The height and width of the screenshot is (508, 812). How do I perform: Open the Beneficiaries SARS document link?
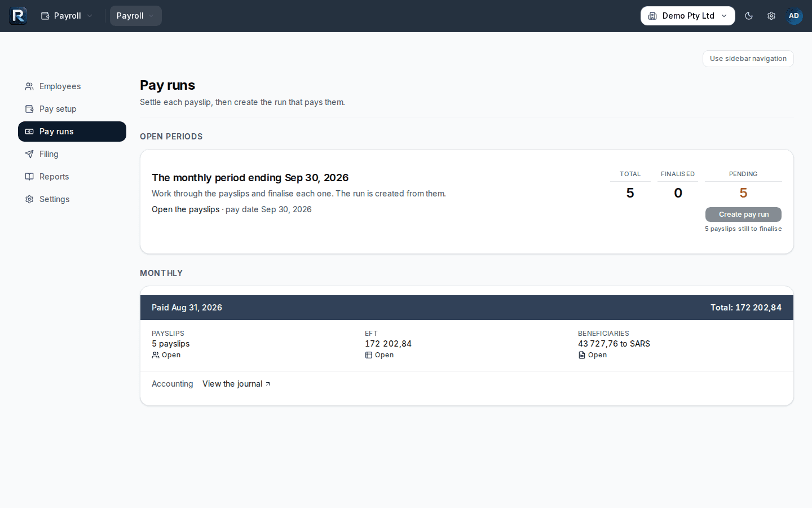(593, 355)
